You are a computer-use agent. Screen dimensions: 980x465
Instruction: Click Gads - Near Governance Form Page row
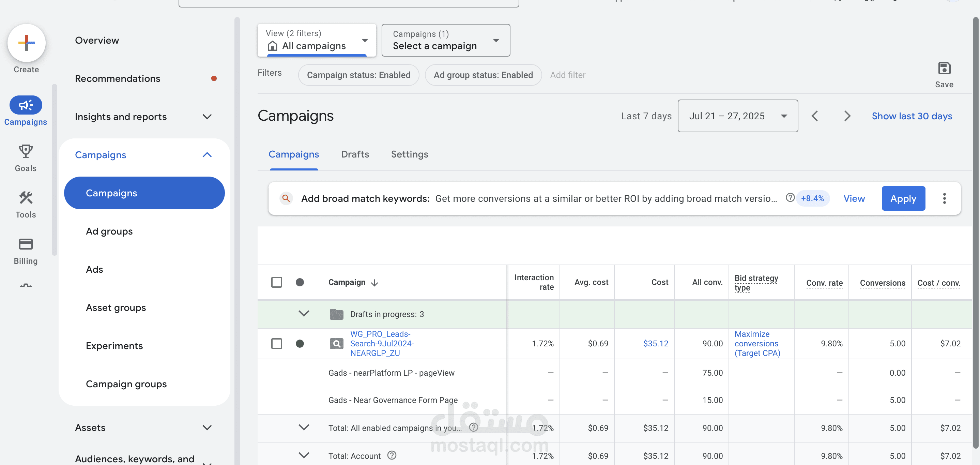(393, 400)
